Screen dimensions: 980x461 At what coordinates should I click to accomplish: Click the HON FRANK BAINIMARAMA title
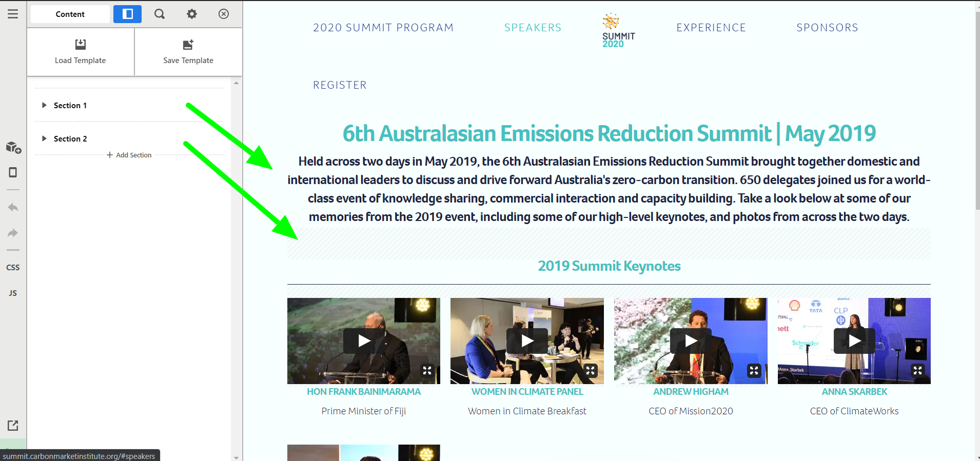point(364,392)
